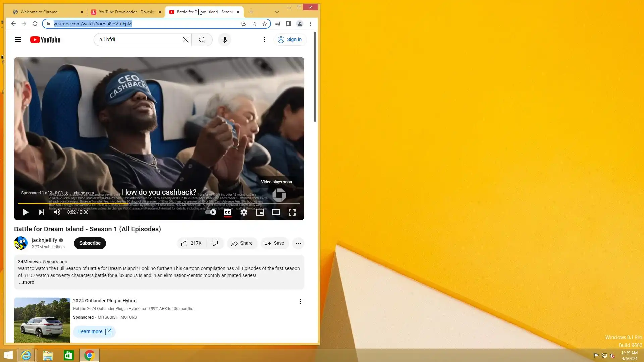Bookmark this page with star icon

click(x=265, y=24)
